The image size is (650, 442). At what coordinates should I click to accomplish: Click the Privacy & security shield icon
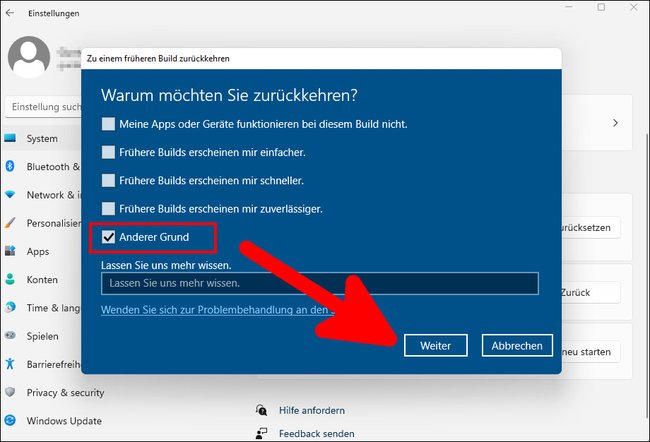coord(10,392)
